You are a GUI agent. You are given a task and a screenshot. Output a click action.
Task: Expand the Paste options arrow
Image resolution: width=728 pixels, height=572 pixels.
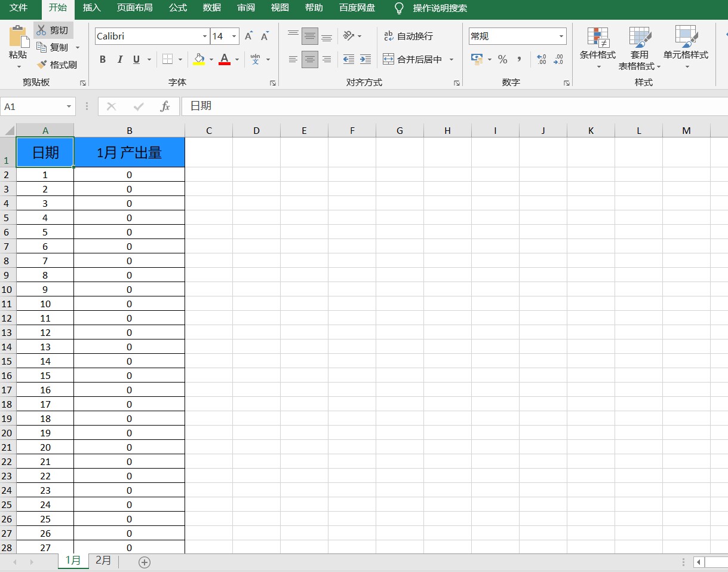coord(19,66)
